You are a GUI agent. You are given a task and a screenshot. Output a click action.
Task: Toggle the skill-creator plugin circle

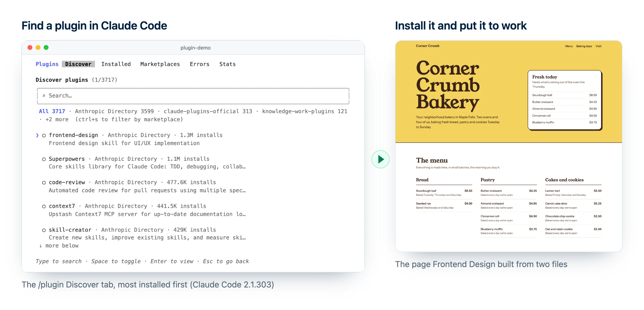tap(44, 230)
